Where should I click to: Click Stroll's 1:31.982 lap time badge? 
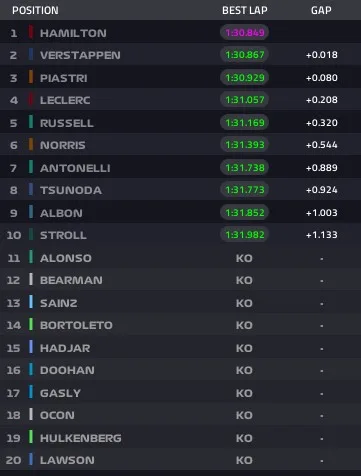[x=245, y=235]
